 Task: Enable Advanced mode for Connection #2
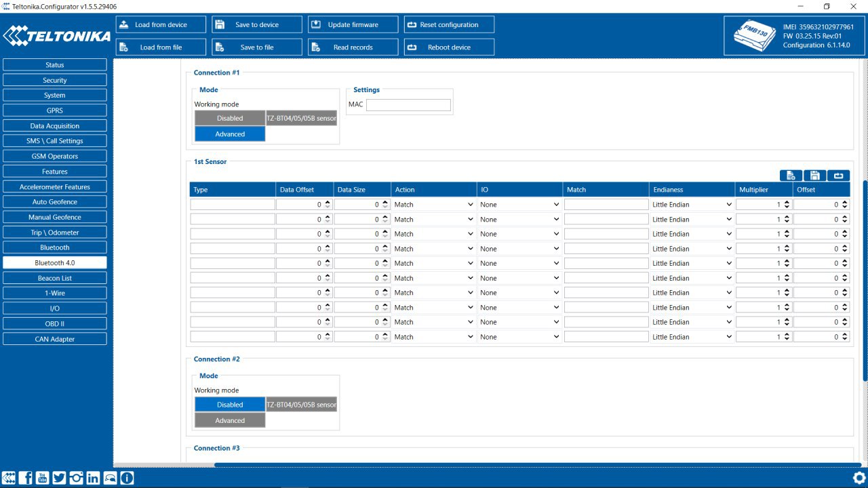230,421
